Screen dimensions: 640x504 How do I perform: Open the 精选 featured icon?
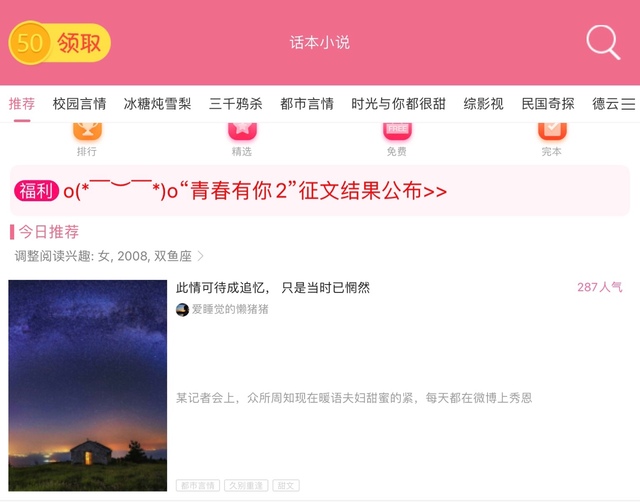(242, 140)
